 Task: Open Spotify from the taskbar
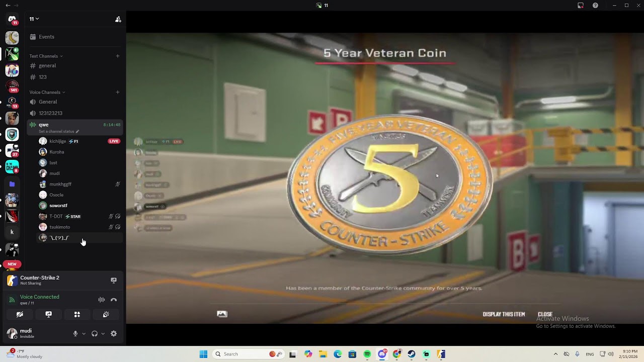367,354
